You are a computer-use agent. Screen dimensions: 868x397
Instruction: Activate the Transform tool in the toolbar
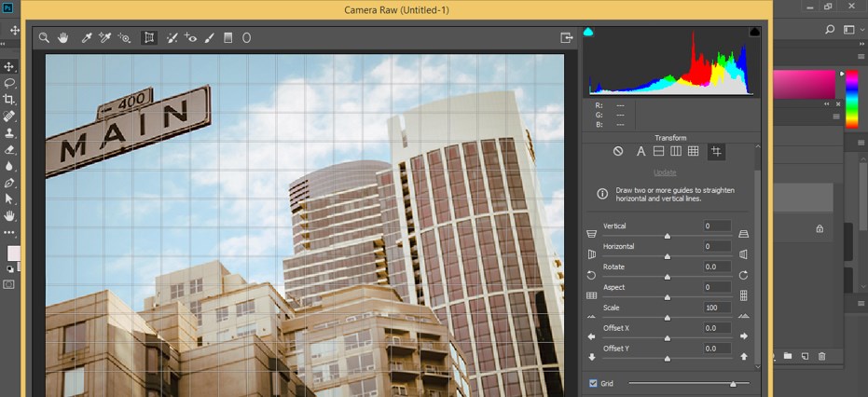point(149,38)
